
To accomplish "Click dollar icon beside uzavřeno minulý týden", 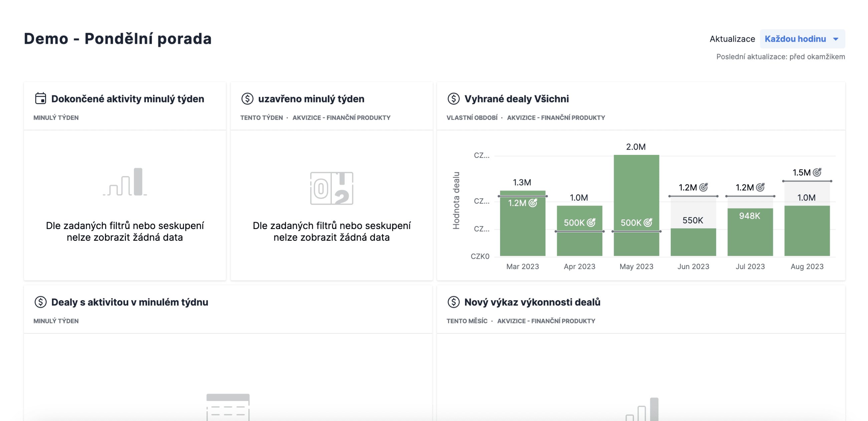I will pos(247,98).
